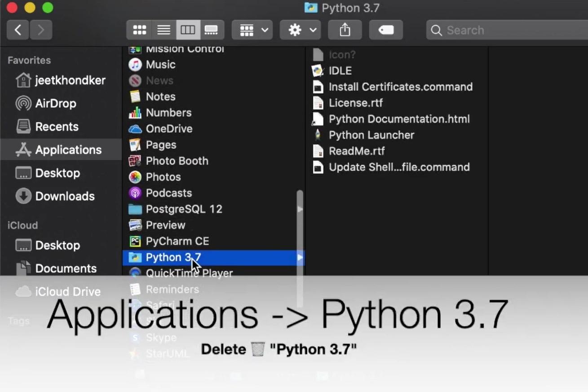Click the Share toolbar button

coord(345,30)
